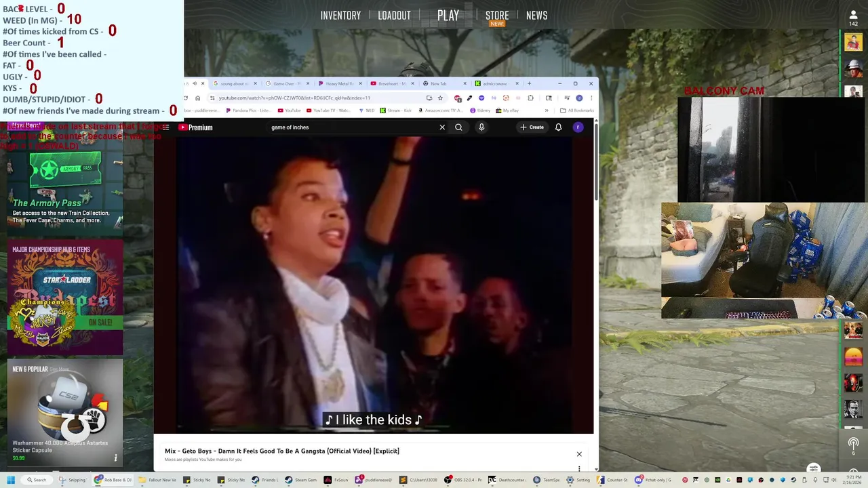Open the My eBay bookmark
Viewport: 868px width, 488px height.
pos(507,110)
